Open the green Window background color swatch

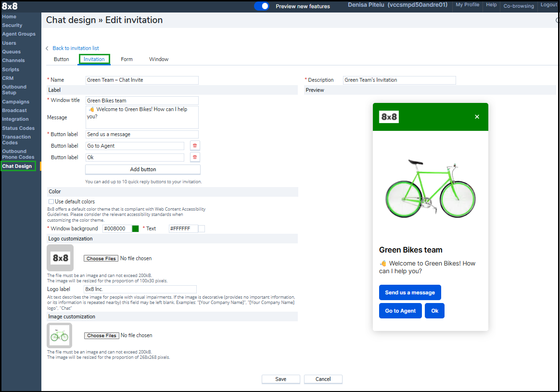pos(136,228)
